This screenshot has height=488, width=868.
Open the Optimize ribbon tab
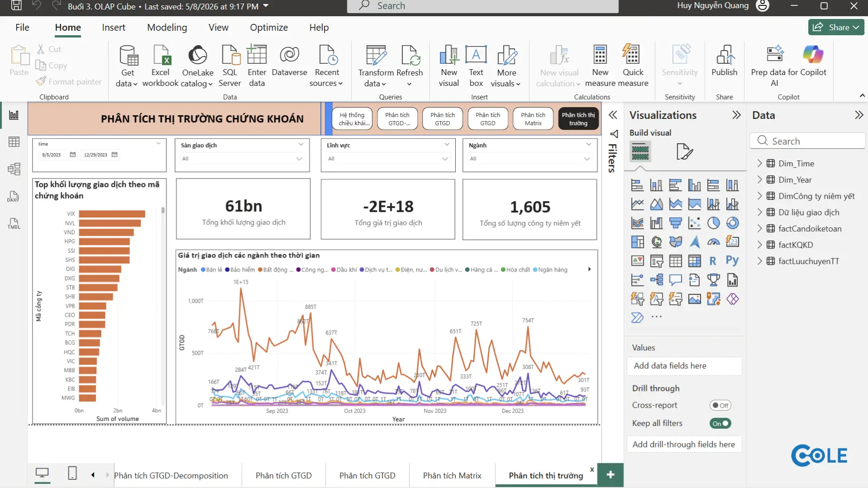(x=269, y=27)
